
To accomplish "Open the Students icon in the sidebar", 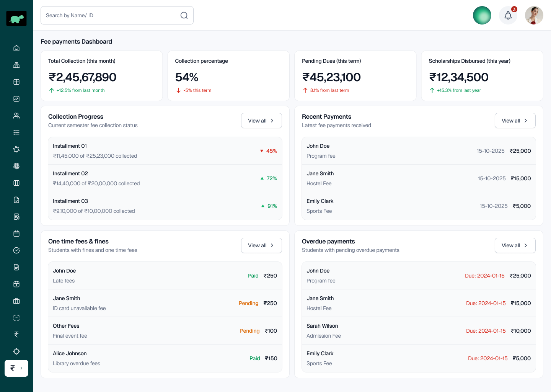I will pyautogui.click(x=16, y=115).
